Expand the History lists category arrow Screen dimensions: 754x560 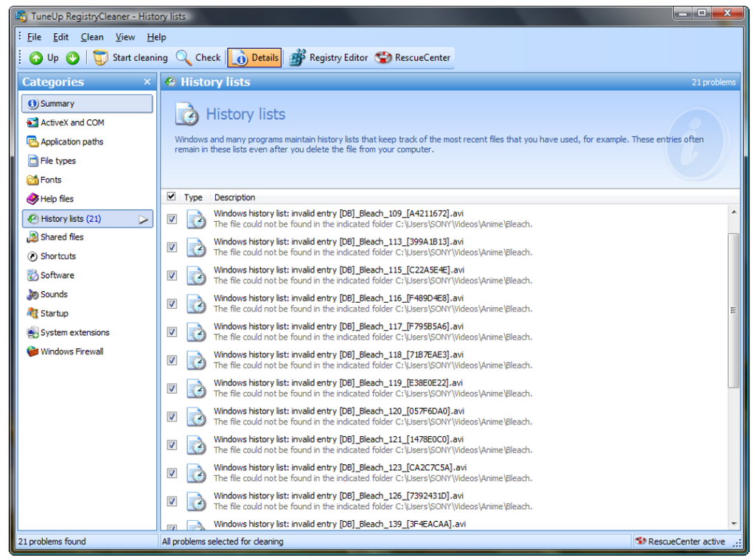pyautogui.click(x=143, y=220)
